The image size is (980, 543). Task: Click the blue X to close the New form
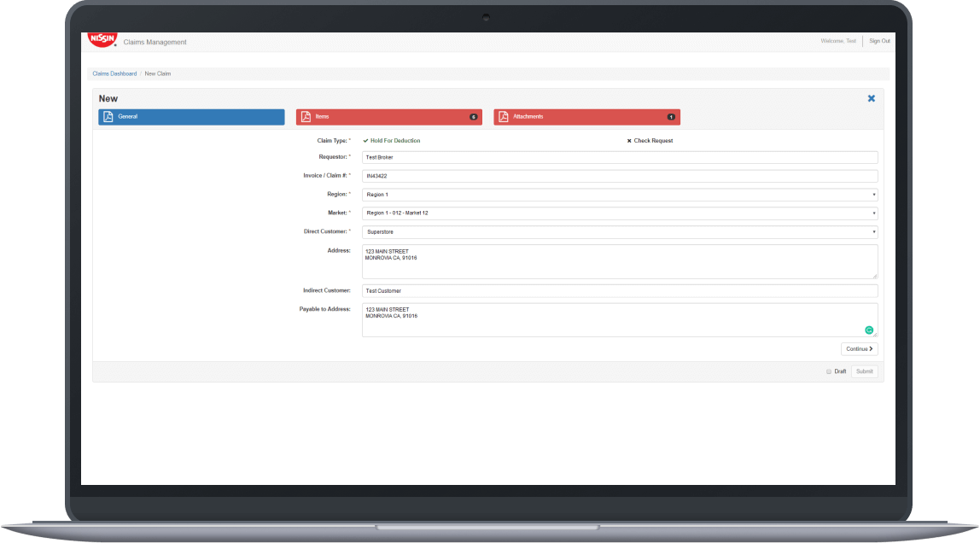click(x=871, y=97)
